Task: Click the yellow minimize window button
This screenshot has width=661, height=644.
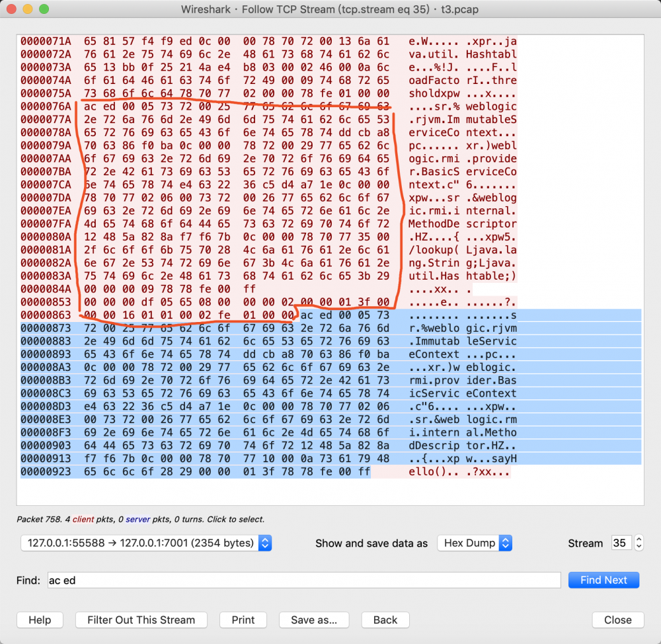Action: 27,9
